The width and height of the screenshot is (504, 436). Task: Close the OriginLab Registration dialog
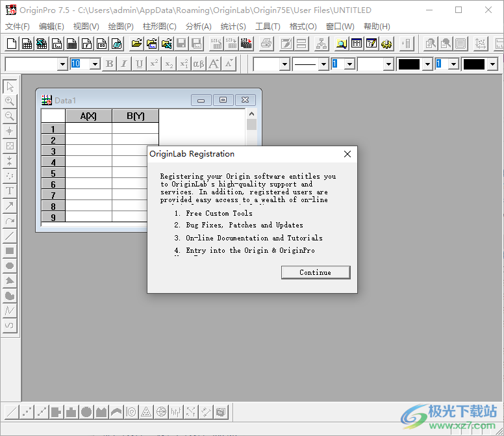click(x=347, y=154)
